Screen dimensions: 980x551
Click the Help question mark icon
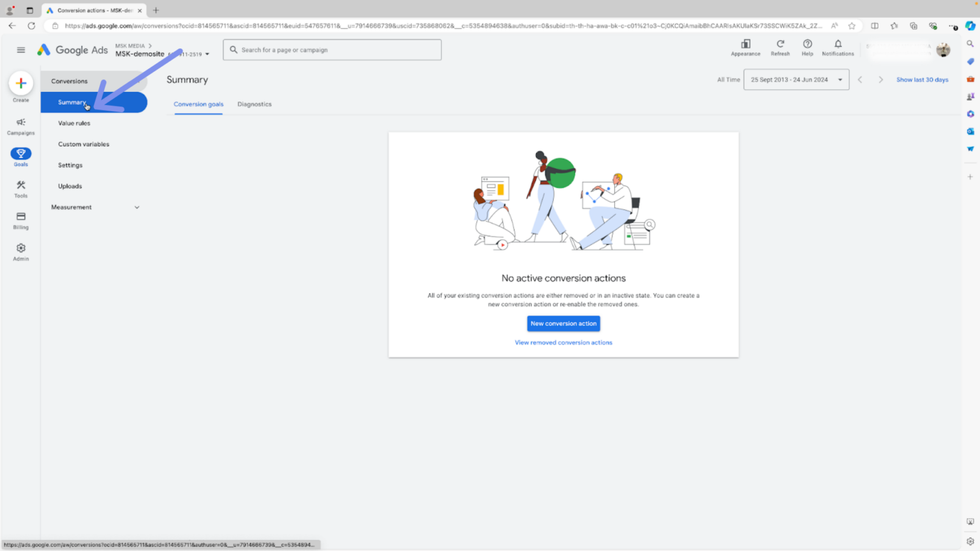[807, 45]
